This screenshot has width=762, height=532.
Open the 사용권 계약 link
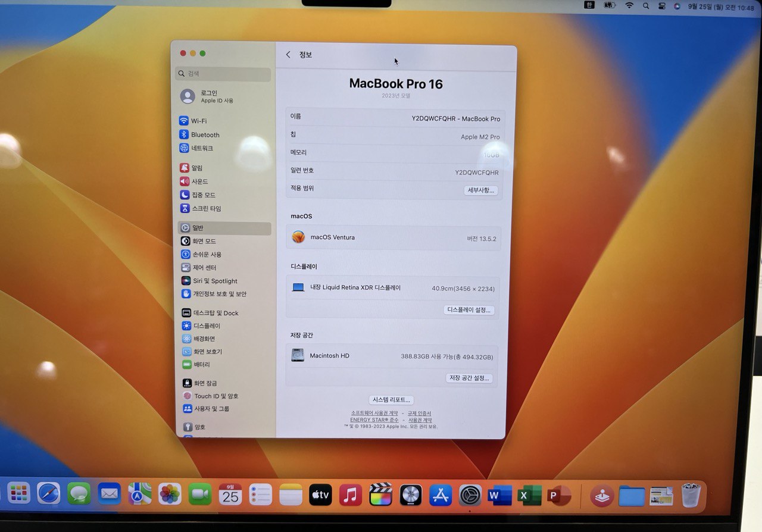coord(420,420)
